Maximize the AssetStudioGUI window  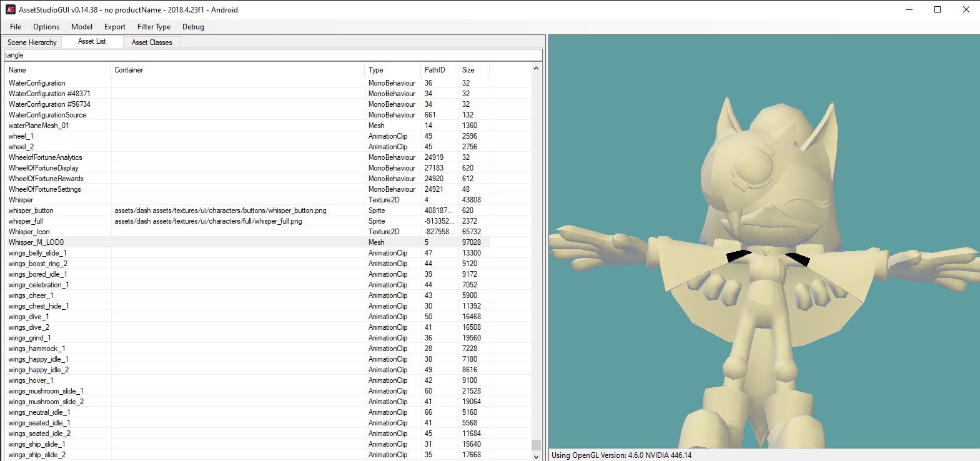tap(938, 9)
